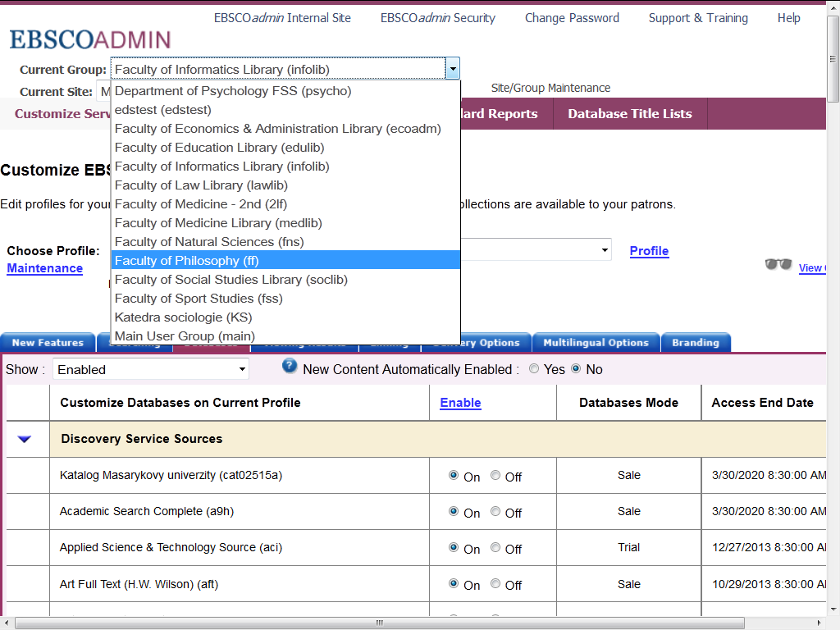Select Faculty of Informatics Library (infolib) option

click(285, 166)
